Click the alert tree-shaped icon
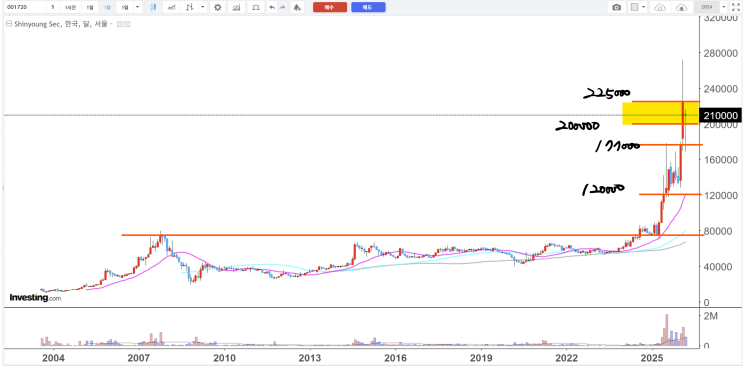The width and height of the screenshot is (743, 366). [297, 7]
